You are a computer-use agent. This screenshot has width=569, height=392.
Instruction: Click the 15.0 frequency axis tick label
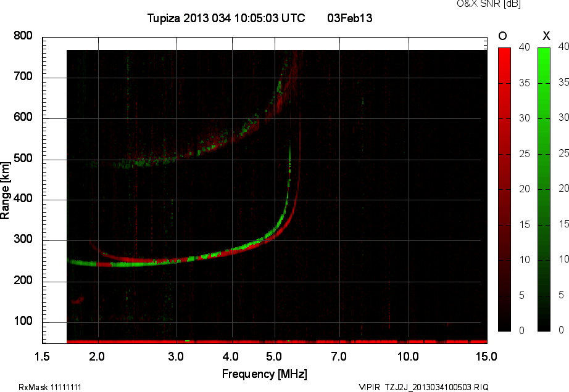(x=486, y=356)
